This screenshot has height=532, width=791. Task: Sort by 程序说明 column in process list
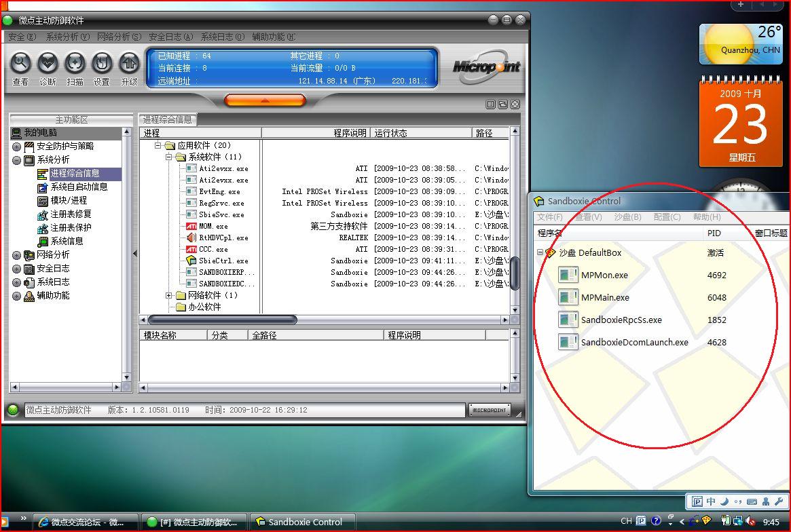316,133
